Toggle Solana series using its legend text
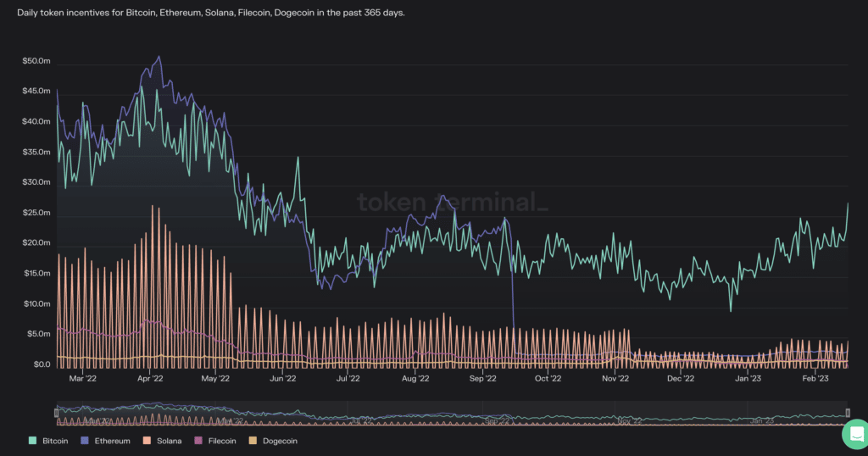 [168, 441]
